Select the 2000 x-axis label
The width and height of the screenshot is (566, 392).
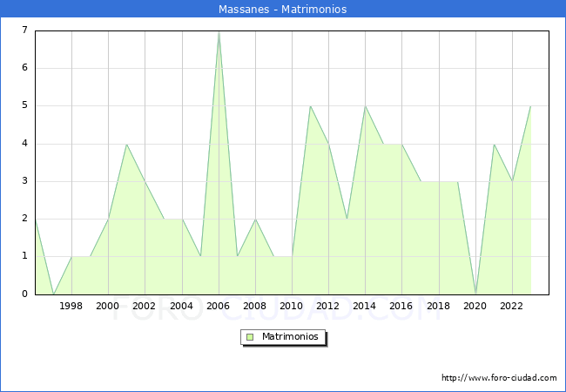pyautogui.click(x=108, y=306)
